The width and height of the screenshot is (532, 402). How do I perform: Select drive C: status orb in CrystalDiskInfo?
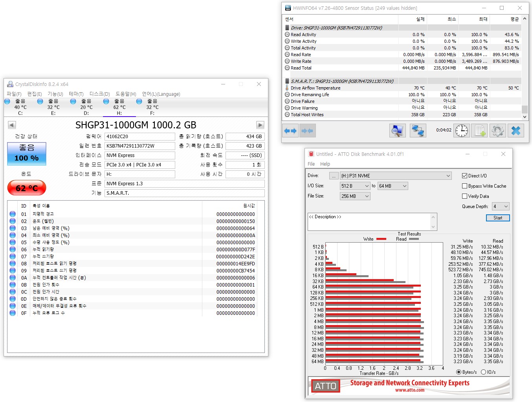(x=7, y=101)
